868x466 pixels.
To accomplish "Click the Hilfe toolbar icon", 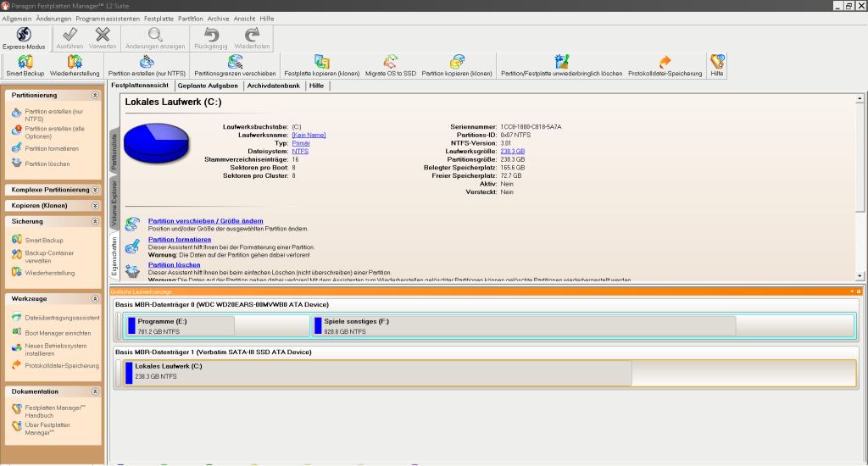I will 717,65.
